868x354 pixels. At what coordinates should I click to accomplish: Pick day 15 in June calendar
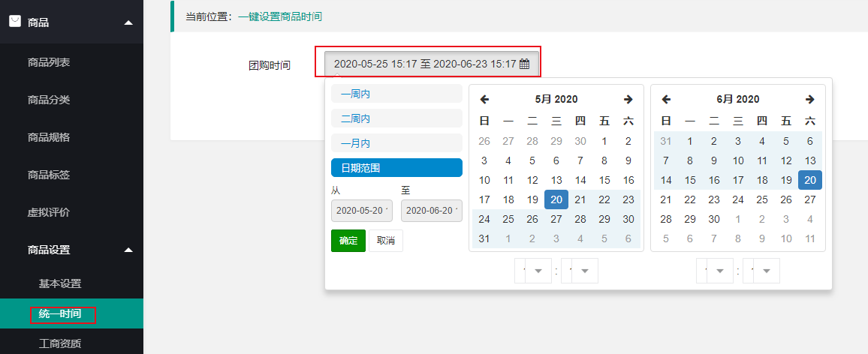click(x=690, y=180)
